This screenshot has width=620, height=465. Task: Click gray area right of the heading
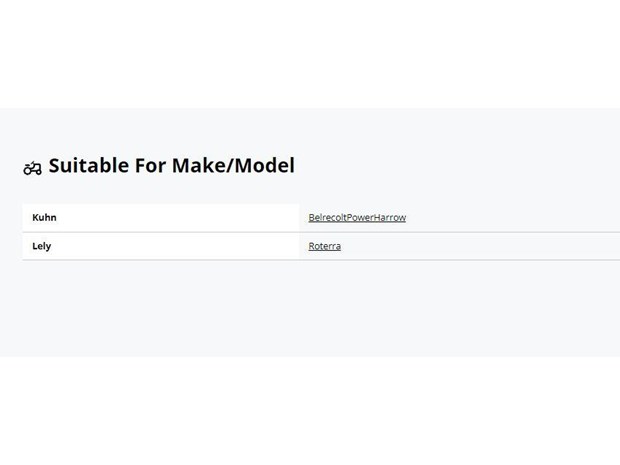pyautogui.click(x=455, y=165)
